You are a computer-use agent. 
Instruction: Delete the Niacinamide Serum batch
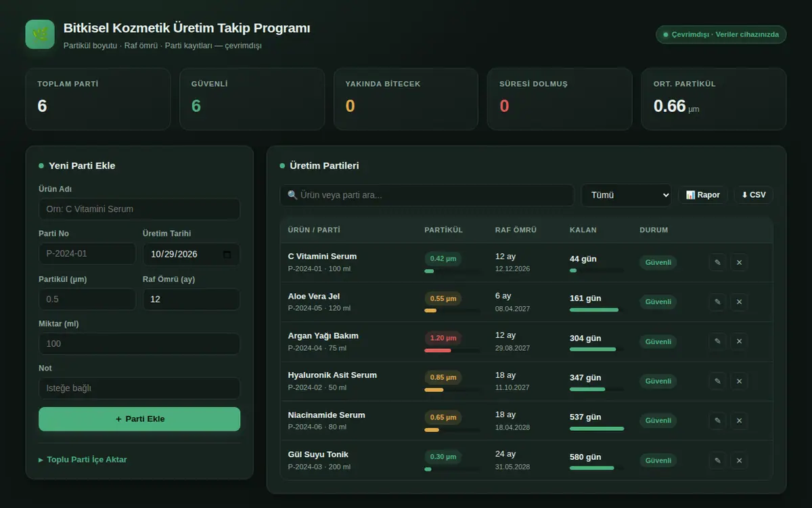click(x=739, y=421)
